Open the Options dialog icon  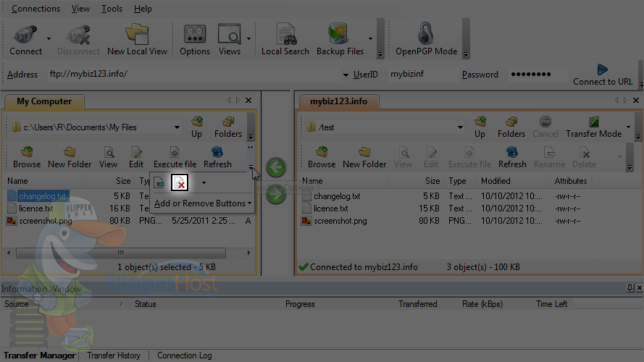tap(195, 35)
